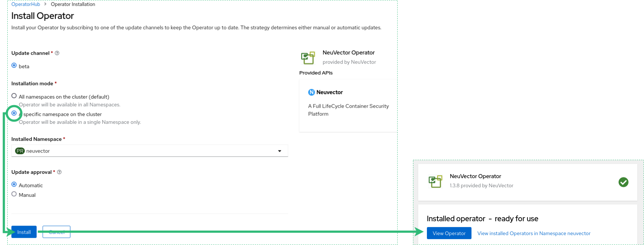The height and width of the screenshot is (245, 644).
Task: Click the blue Neuvector N icon
Action: coord(311,92)
